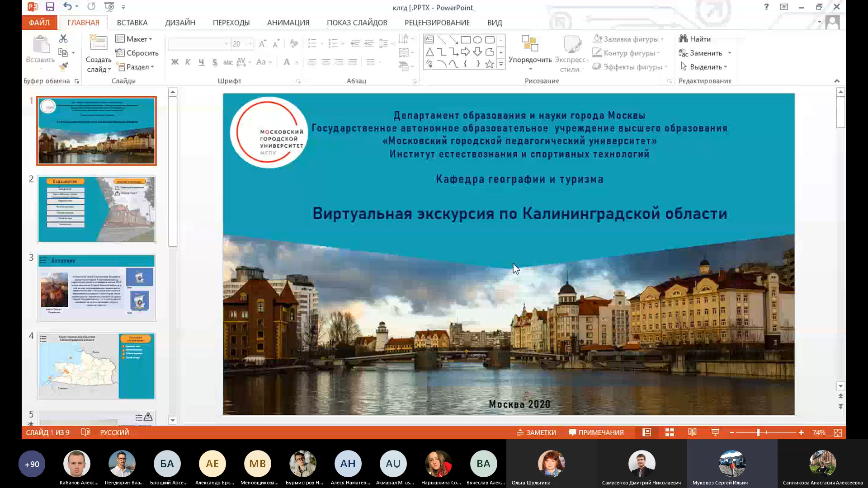Switch to slide sorter view in status bar
The height and width of the screenshot is (488, 868).
tap(669, 432)
